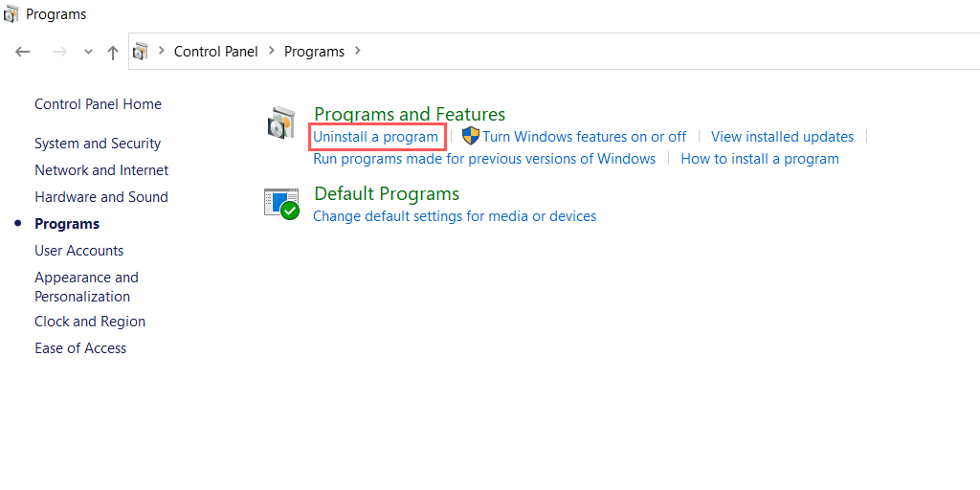This screenshot has height=490, width=980.
Task: Click Turn Windows features on or off
Action: click(584, 137)
